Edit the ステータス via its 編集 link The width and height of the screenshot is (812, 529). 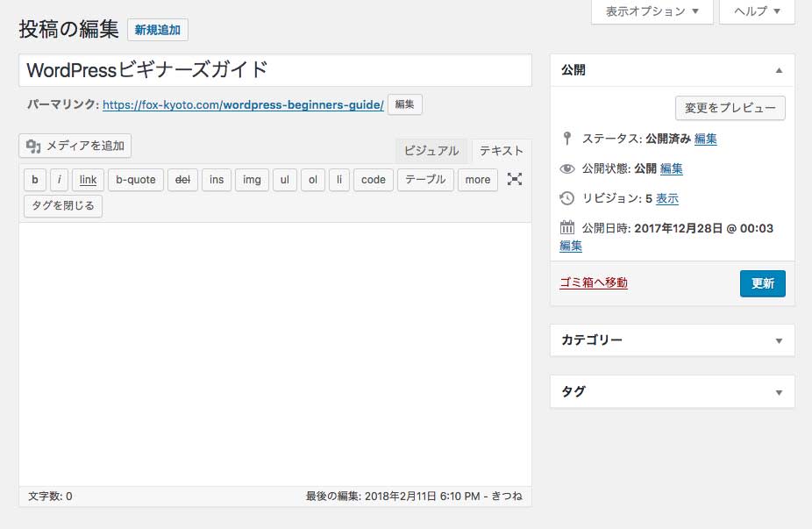pyautogui.click(x=705, y=139)
